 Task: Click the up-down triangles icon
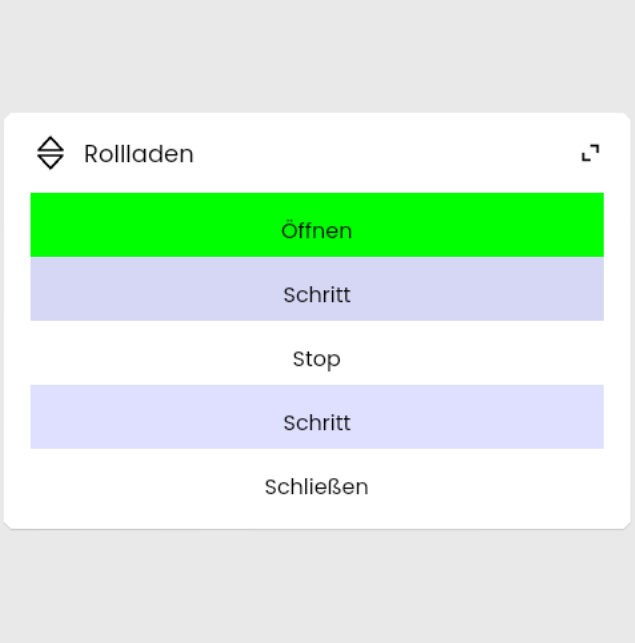[50, 153]
